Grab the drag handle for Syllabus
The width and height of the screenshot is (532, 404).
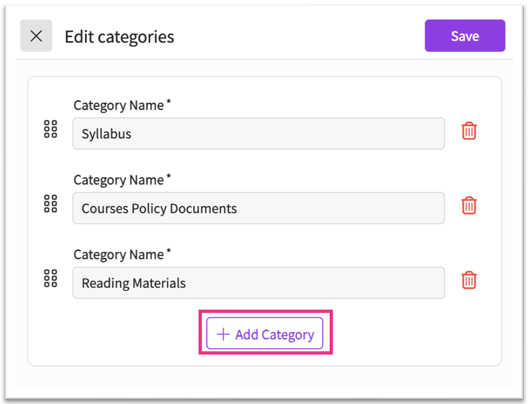tap(50, 130)
